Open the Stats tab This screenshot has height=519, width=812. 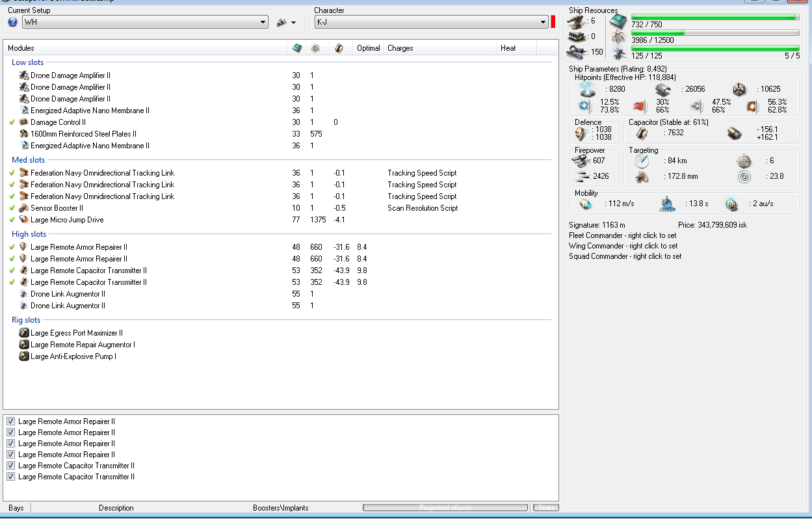(545, 508)
